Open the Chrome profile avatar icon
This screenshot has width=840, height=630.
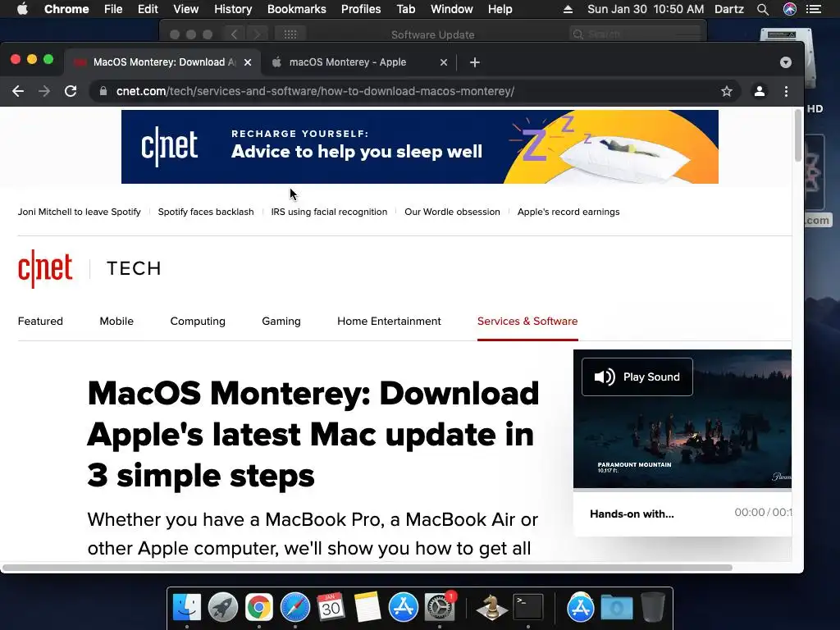coord(759,91)
